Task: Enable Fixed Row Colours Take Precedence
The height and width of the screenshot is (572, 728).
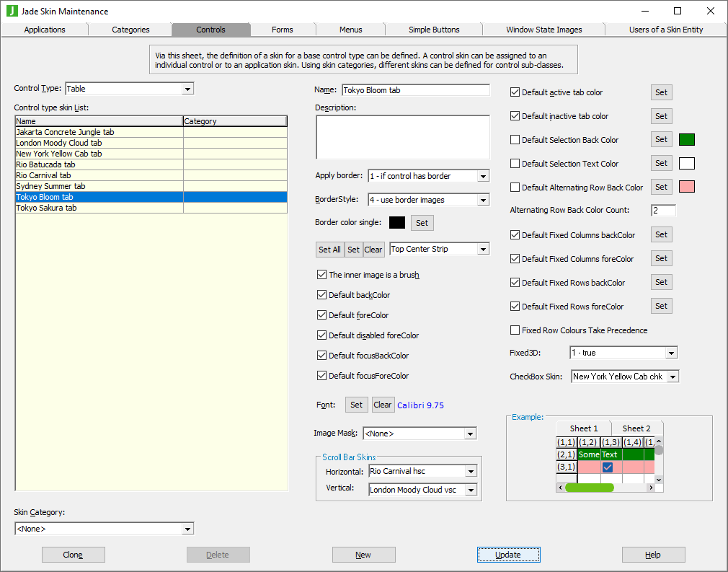Action: tap(515, 330)
